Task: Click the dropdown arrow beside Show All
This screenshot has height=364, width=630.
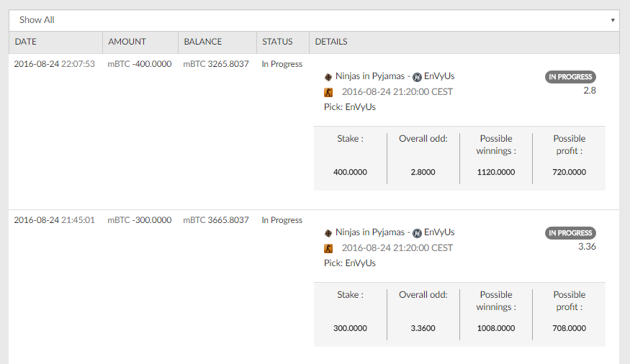Action: point(613,20)
